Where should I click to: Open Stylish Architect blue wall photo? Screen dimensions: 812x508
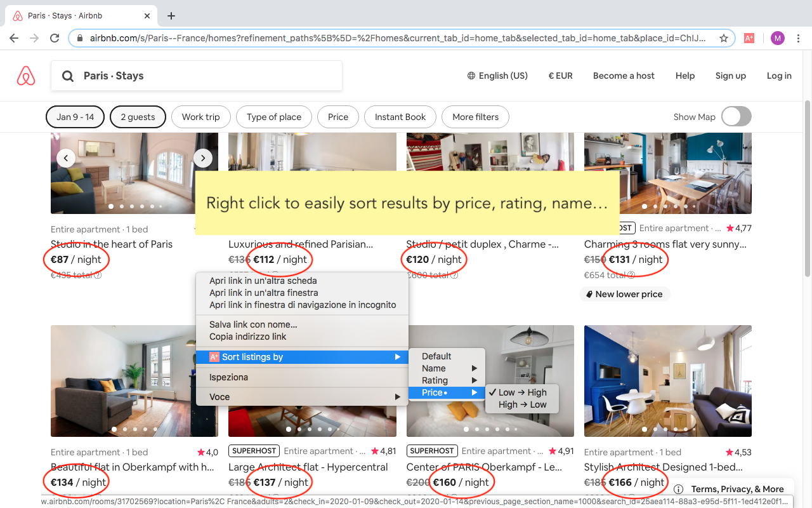[668, 381]
